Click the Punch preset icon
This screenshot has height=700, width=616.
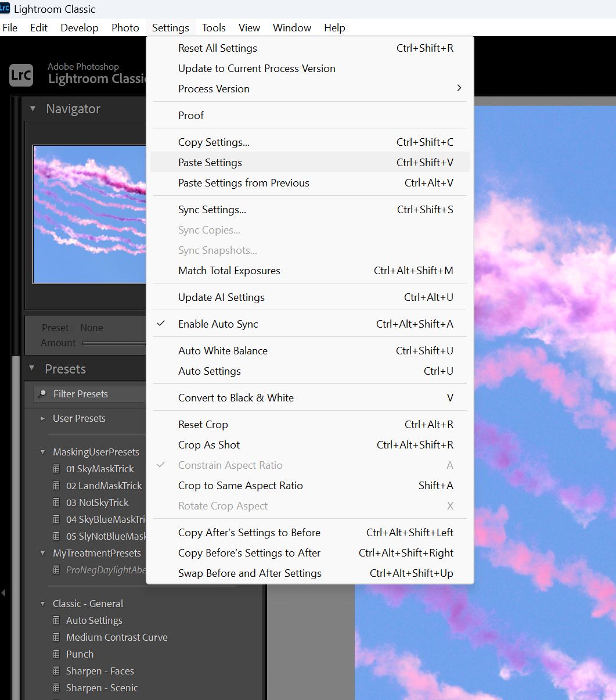pos(56,654)
